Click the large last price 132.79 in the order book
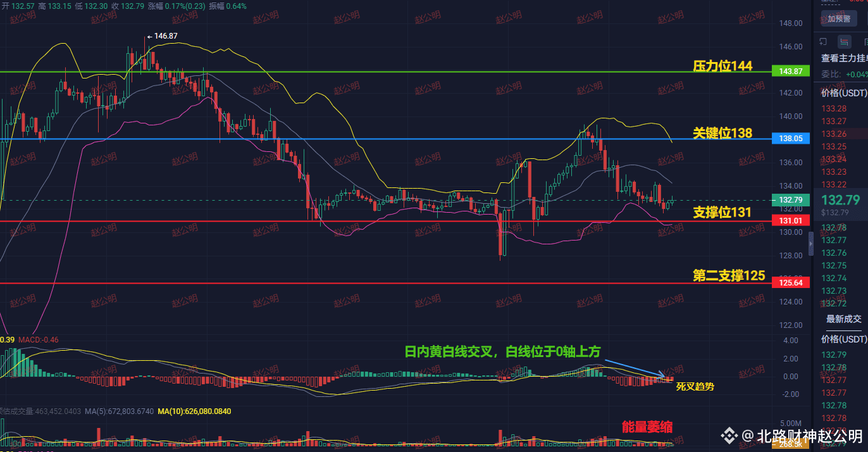The height and width of the screenshot is (452, 868). point(840,200)
